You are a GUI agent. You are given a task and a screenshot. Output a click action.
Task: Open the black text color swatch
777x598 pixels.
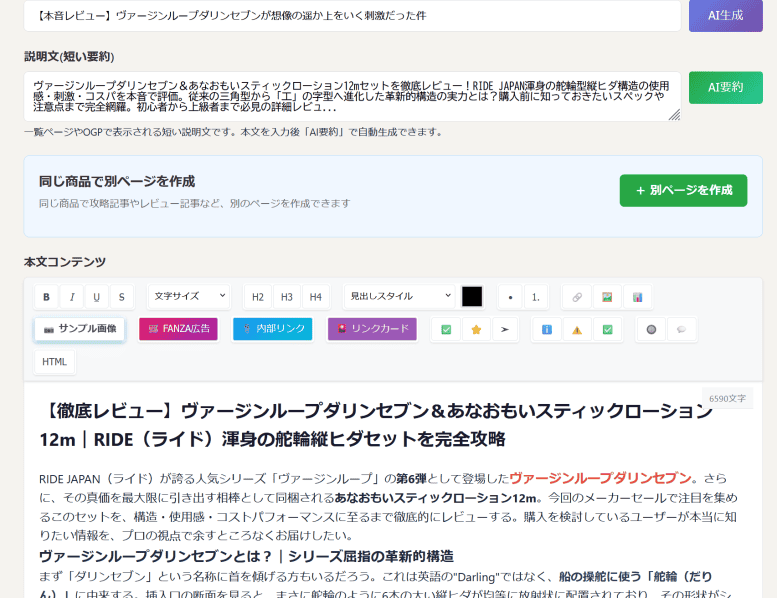coord(472,297)
